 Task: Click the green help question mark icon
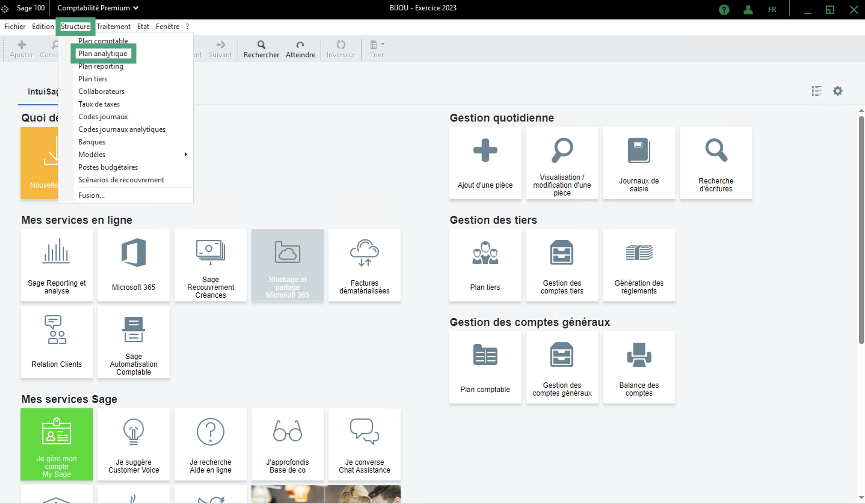pos(724,10)
